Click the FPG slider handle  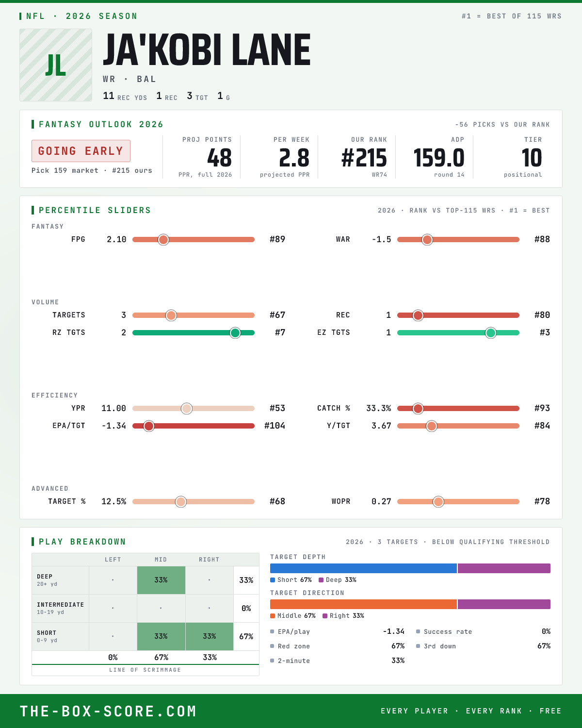[x=163, y=239]
